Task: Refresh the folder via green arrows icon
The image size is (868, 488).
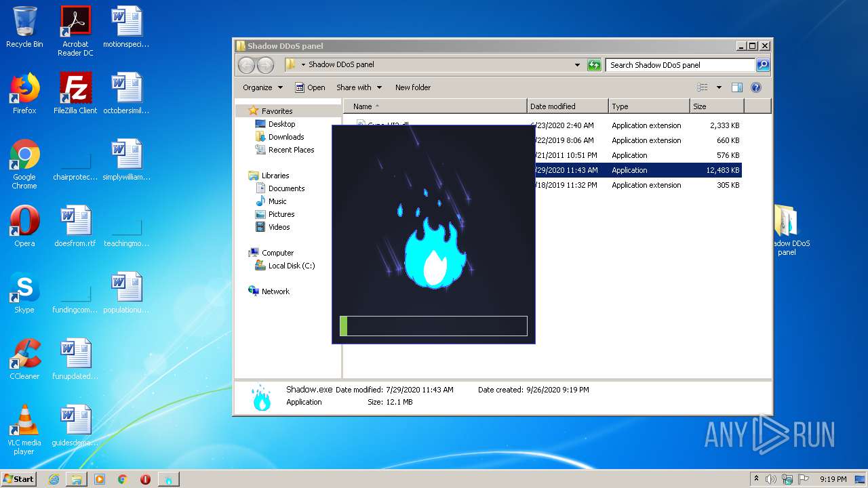Action: tap(594, 65)
